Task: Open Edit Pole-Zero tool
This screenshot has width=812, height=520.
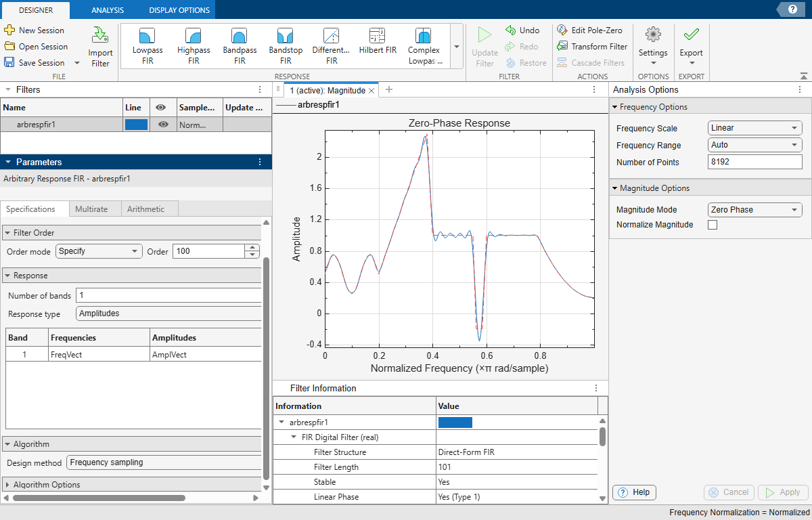Action: click(x=589, y=30)
